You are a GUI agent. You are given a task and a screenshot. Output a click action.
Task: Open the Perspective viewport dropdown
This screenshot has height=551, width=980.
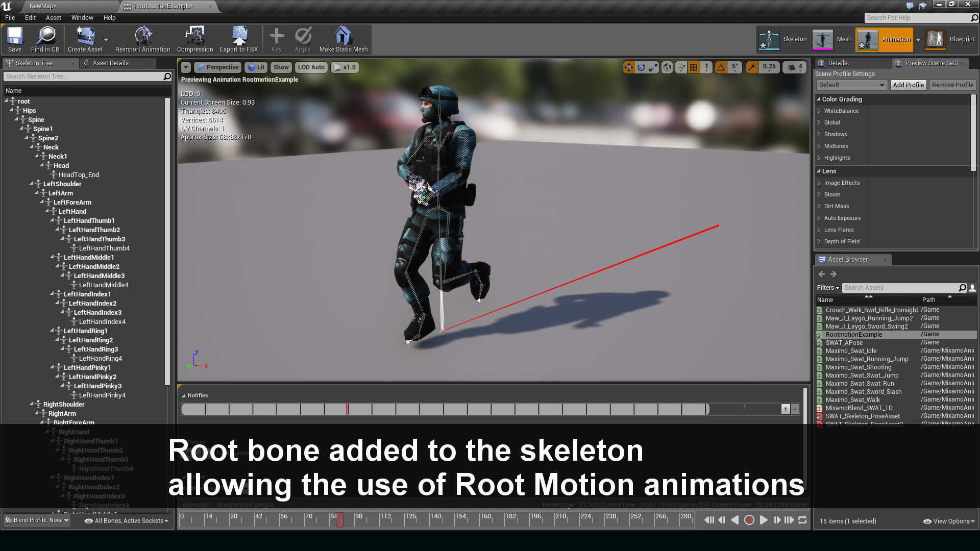[x=217, y=67]
